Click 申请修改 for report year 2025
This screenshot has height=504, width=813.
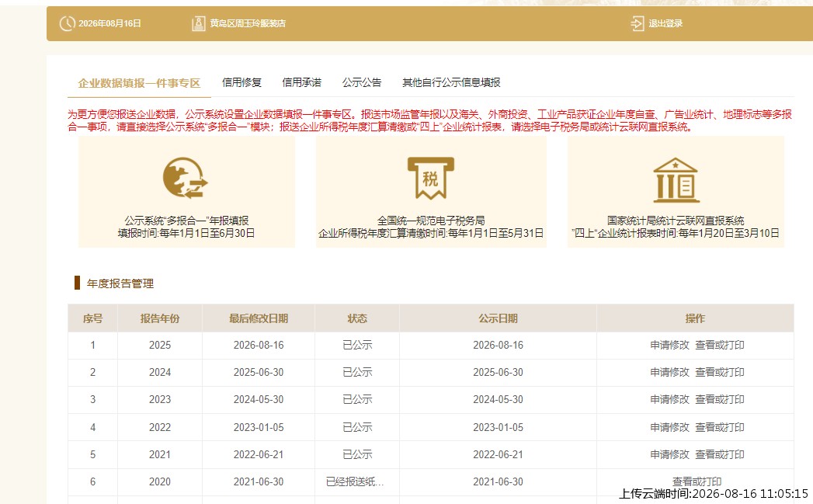(x=669, y=346)
